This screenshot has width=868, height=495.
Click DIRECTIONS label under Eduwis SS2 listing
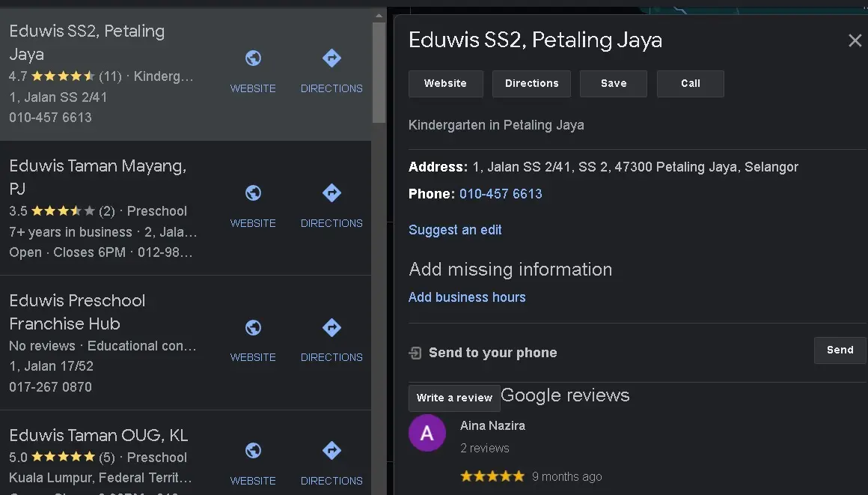tap(331, 88)
